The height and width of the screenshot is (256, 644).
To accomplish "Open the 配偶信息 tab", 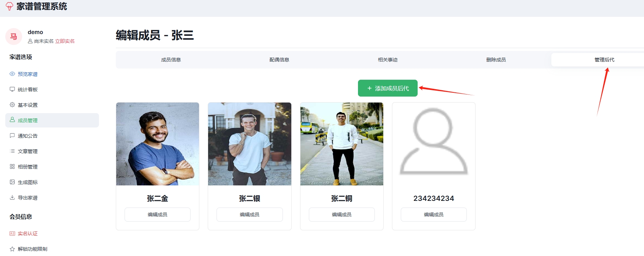I will [279, 60].
